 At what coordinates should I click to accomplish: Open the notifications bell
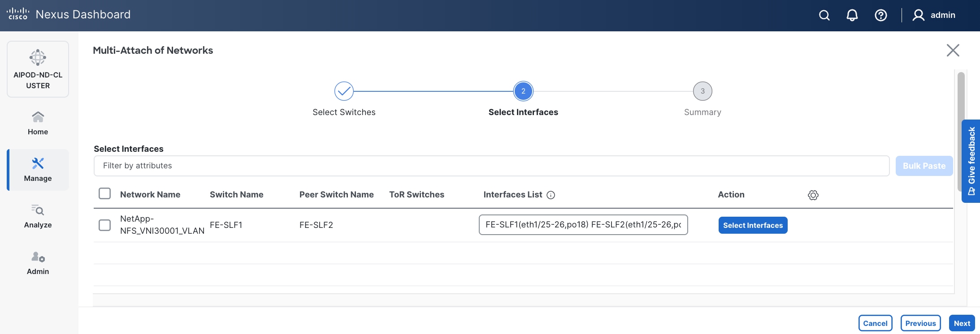click(x=852, y=15)
